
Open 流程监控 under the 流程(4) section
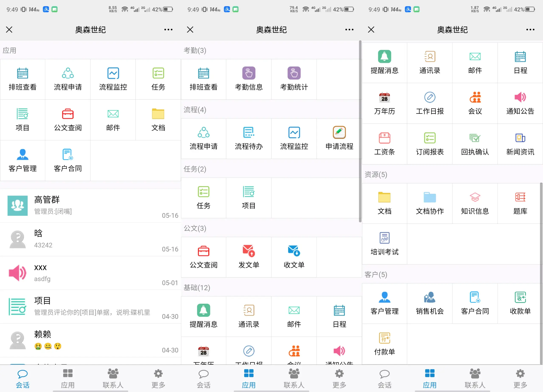294,139
